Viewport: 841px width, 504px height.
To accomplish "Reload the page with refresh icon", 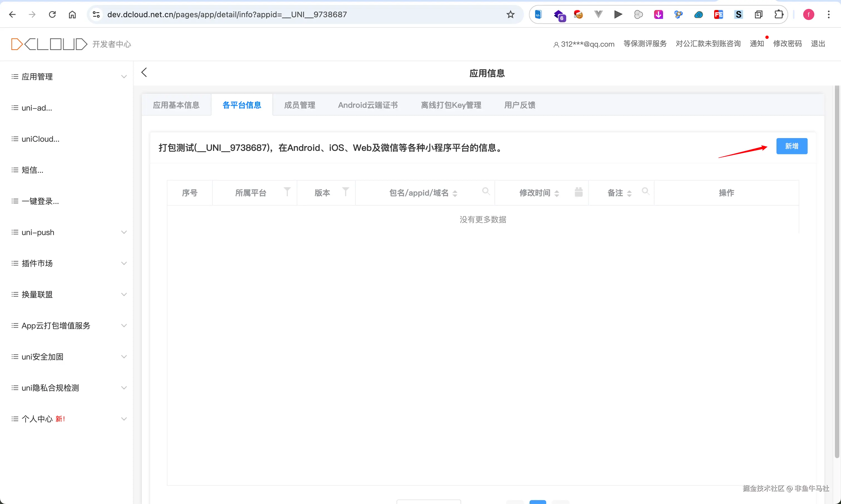I will (52, 14).
